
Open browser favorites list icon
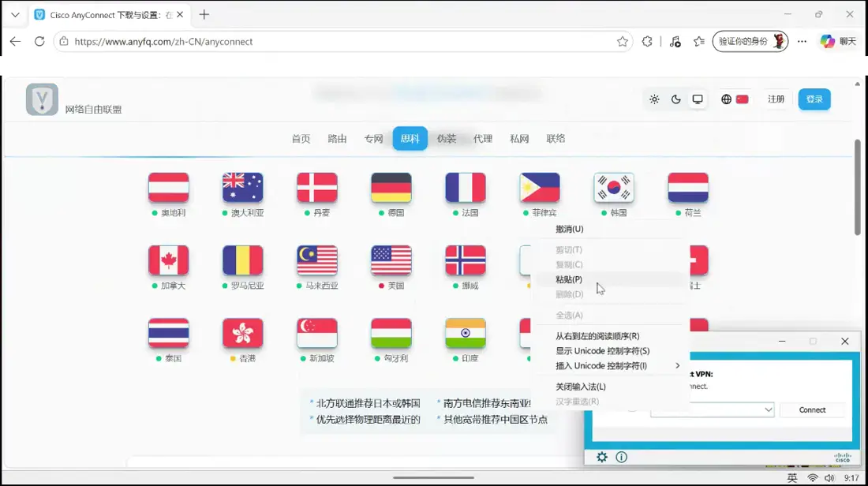[x=699, y=42]
